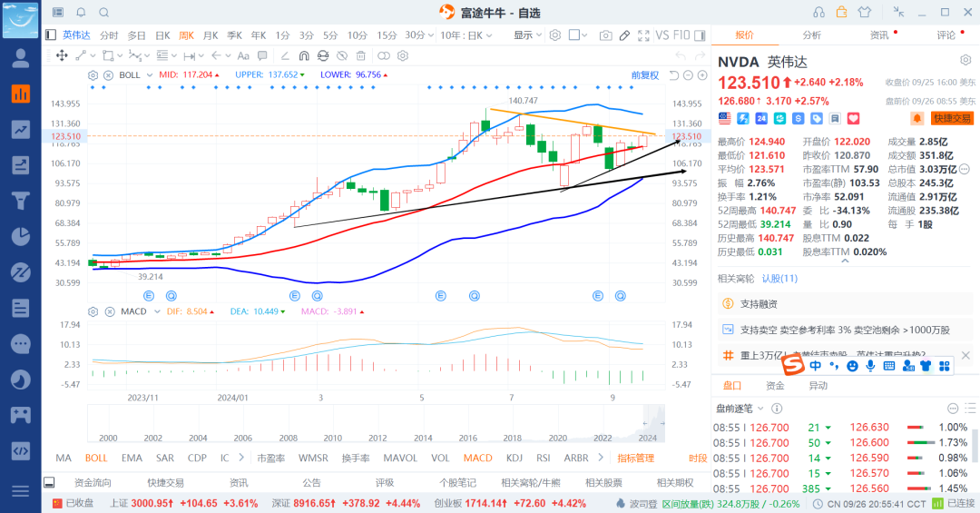The image size is (980, 513).
Task: Open the search magnifier in the title bar
Action: pos(103,13)
